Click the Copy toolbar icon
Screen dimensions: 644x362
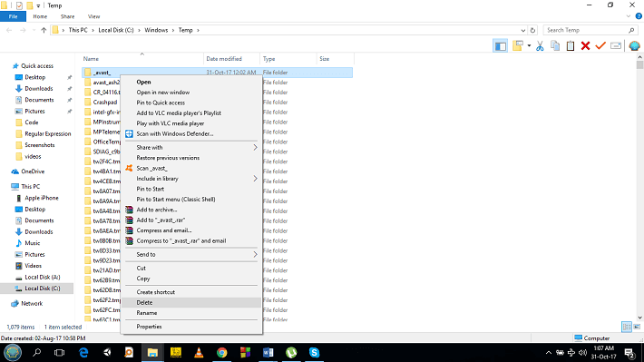pyautogui.click(x=555, y=46)
